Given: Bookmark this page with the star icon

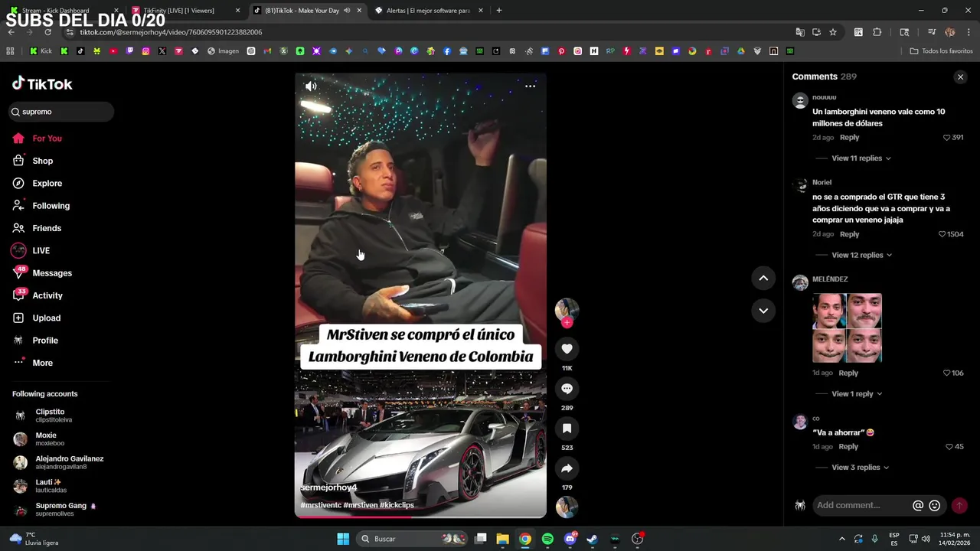Looking at the screenshot, I should [x=833, y=32].
